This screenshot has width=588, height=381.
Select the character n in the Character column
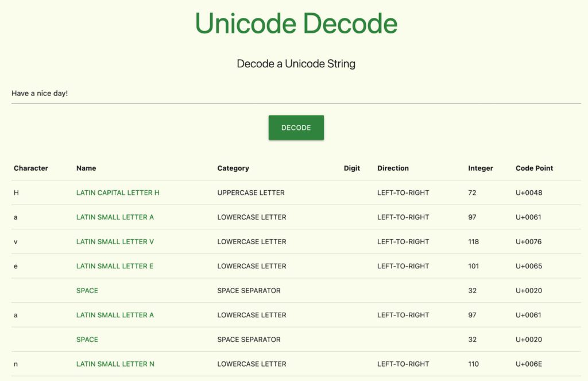(x=16, y=364)
